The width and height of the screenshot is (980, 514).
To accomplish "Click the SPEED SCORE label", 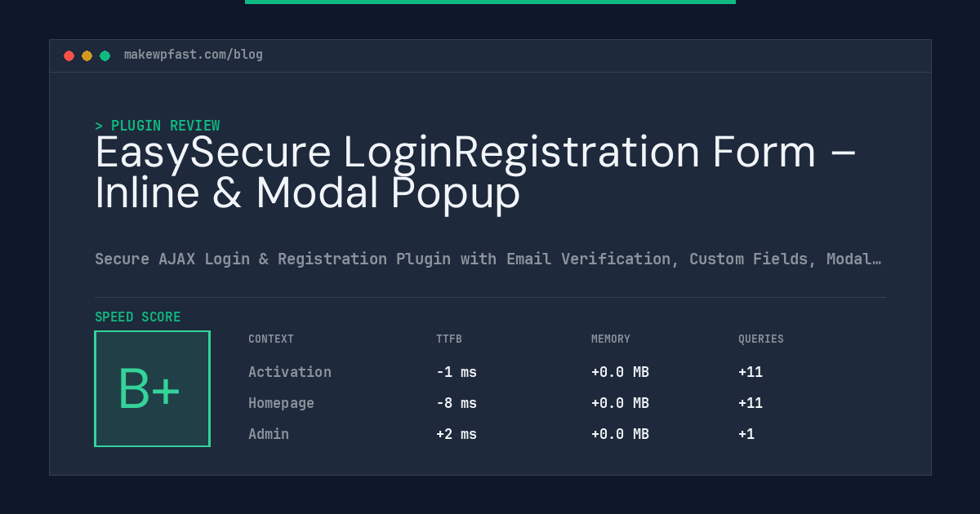I will click(x=137, y=317).
